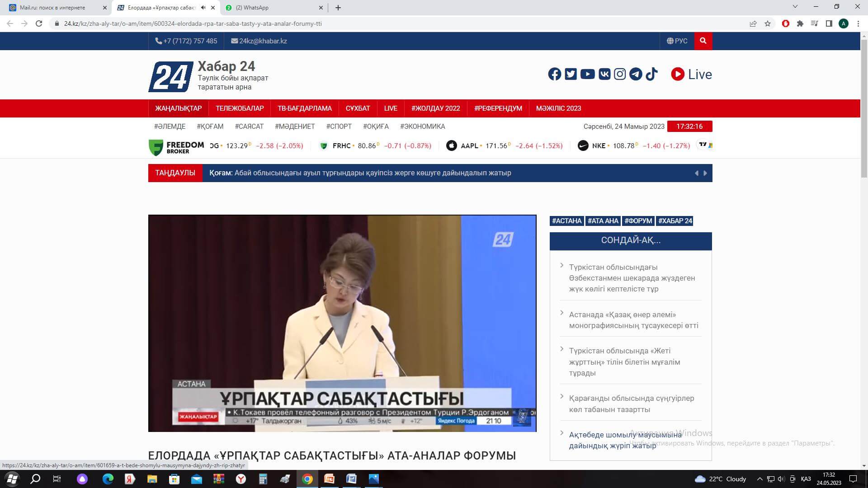Image resolution: width=868 pixels, height=488 pixels.
Task: Open the Telegram social icon
Action: pos(636,74)
